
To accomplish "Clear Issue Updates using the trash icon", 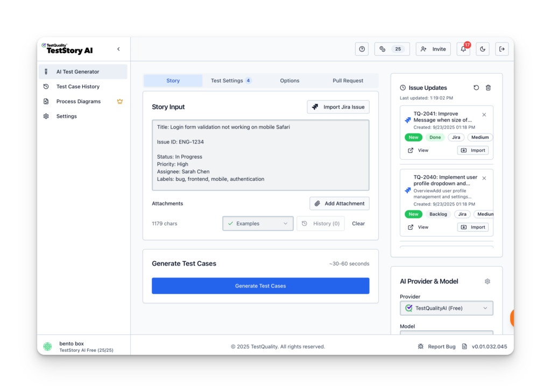I will point(488,88).
